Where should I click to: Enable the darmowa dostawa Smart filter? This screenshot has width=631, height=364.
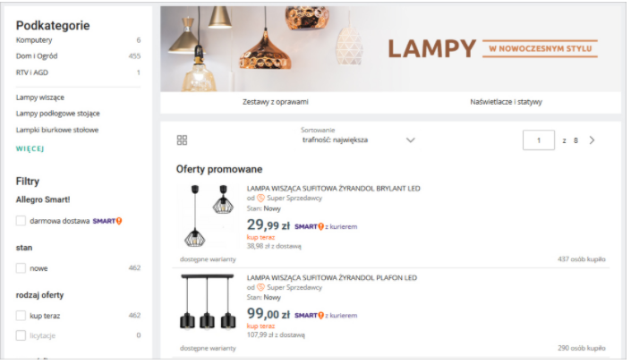tap(21, 220)
